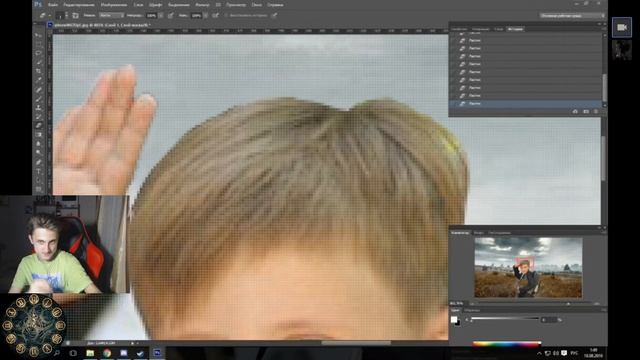Click the grayscale K slider in Color panel
Screen dimensions: 640x360
tap(505, 320)
